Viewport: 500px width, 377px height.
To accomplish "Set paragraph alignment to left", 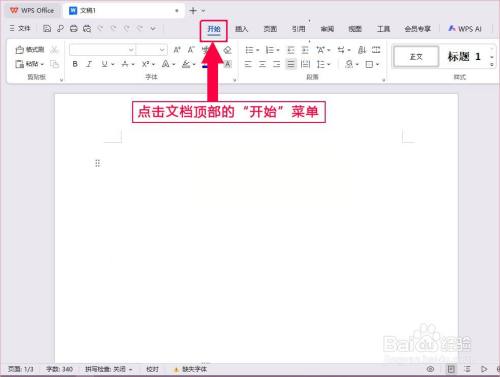I will [248, 64].
